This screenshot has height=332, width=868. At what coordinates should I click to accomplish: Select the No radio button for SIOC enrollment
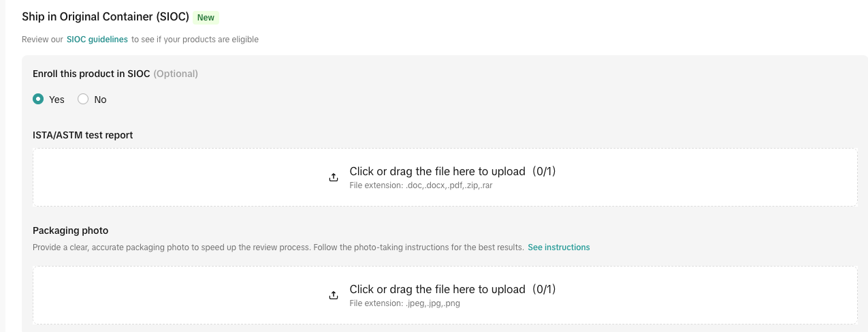point(83,100)
